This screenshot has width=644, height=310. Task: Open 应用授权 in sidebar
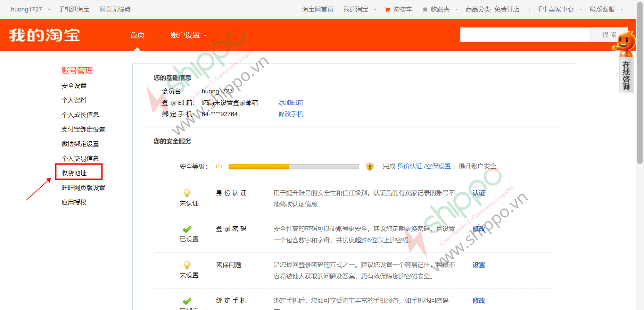[x=74, y=202]
